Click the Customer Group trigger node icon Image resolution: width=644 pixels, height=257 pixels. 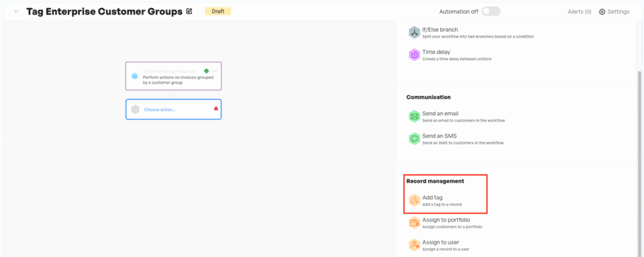pos(135,76)
